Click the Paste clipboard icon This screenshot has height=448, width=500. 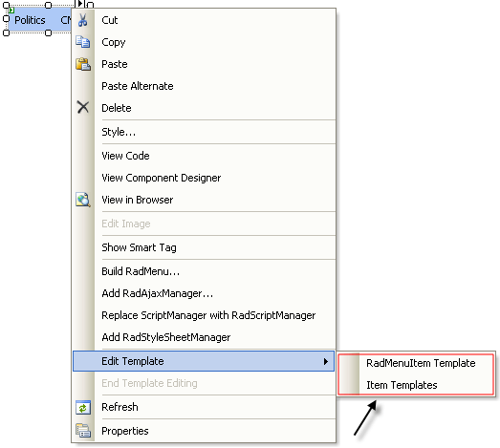83,64
